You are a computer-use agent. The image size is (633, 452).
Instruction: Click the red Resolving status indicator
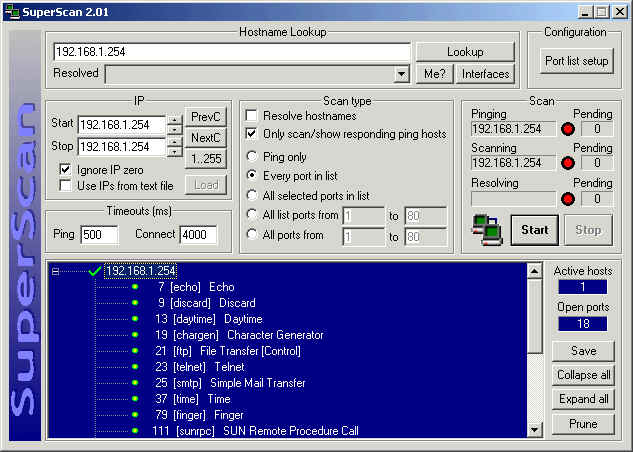point(568,199)
